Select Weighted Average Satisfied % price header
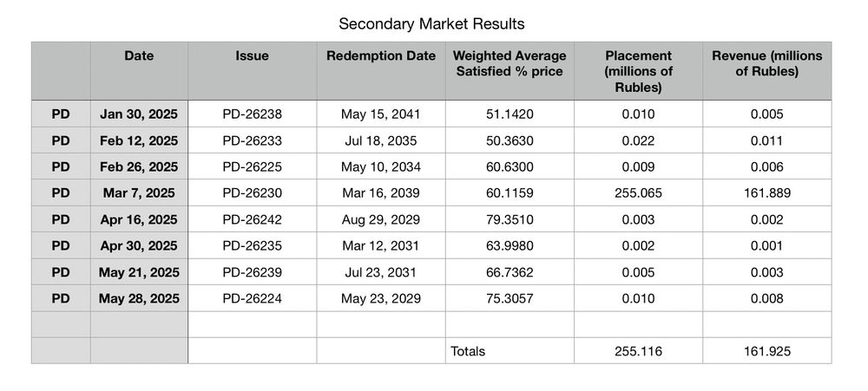 (x=510, y=71)
